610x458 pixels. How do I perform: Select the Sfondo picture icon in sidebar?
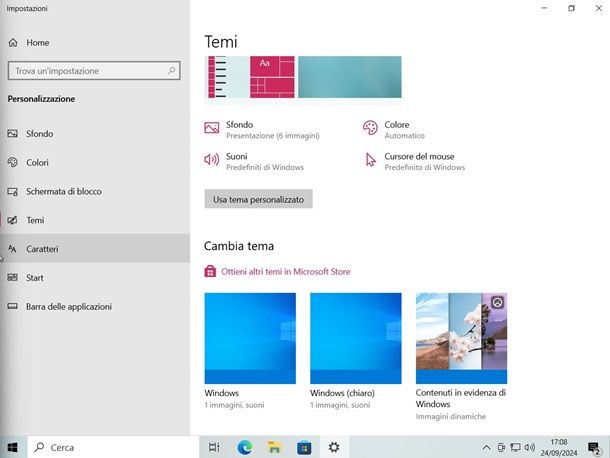[12, 133]
